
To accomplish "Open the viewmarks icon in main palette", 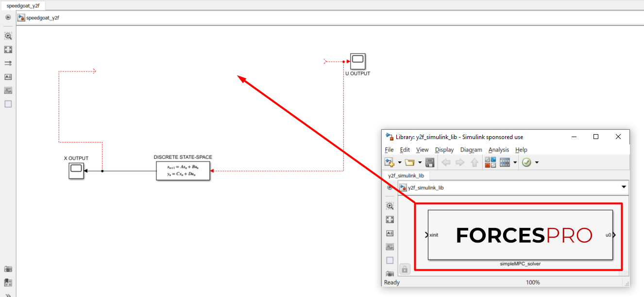I will [x=8, y=282].
